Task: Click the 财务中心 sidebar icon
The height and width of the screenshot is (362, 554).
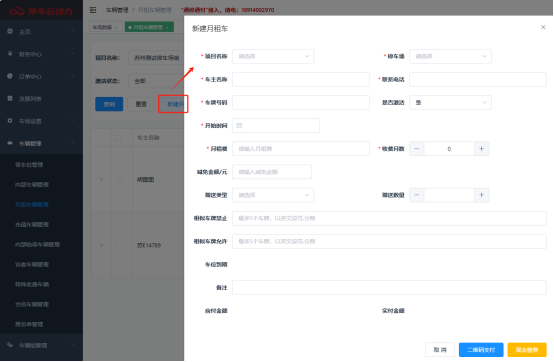Action: tap(10, 54)
